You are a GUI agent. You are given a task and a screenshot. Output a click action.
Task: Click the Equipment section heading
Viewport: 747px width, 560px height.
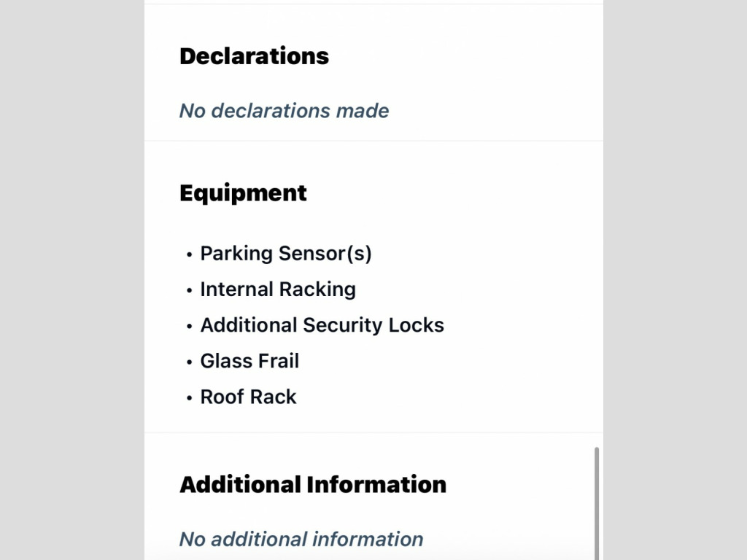[x=243, y=192]
